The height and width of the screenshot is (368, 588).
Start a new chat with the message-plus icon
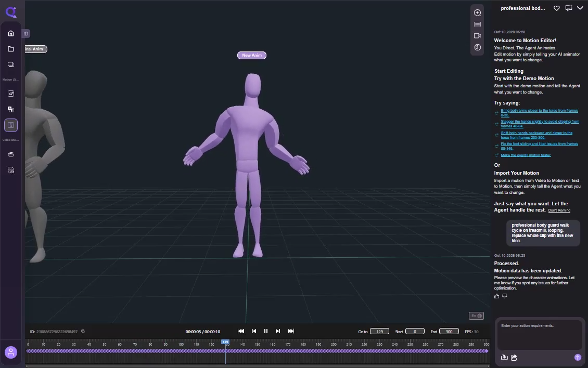click(569, 8)
